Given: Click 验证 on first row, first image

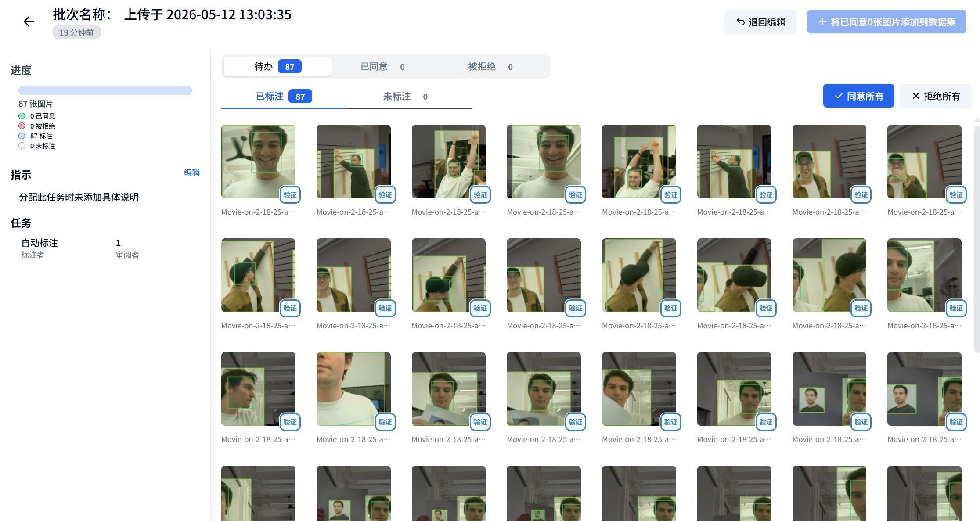Looking at the screenshot, I should coord(290,194).
